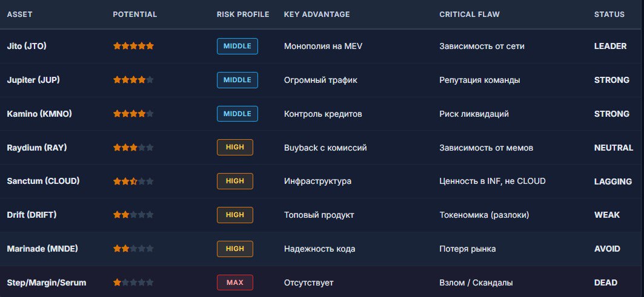Viewport: 644px width, 297px height.
Task: Click the 'Buyback с комиссий' advantage cell
Action: (x=326, y=148)
